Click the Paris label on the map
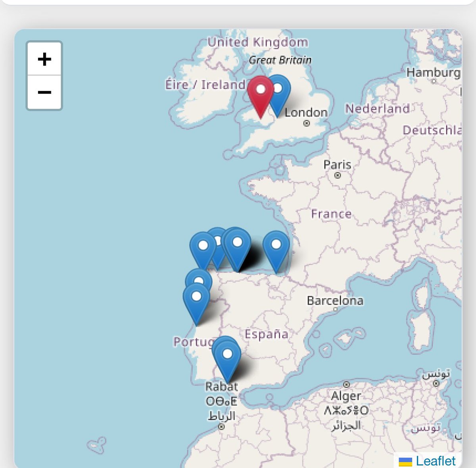Viewport: 476px width, 468px height. point(338,164)
